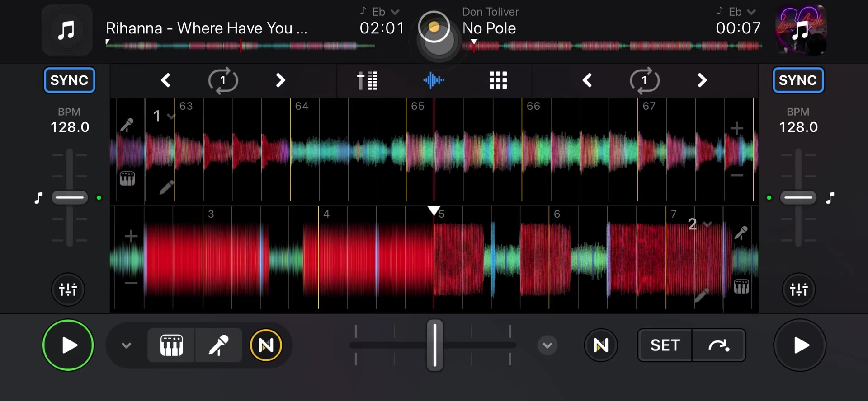Double the loop length on right deck
The height and width of the screenshot is (401, 868).
(x=702, y=80)
